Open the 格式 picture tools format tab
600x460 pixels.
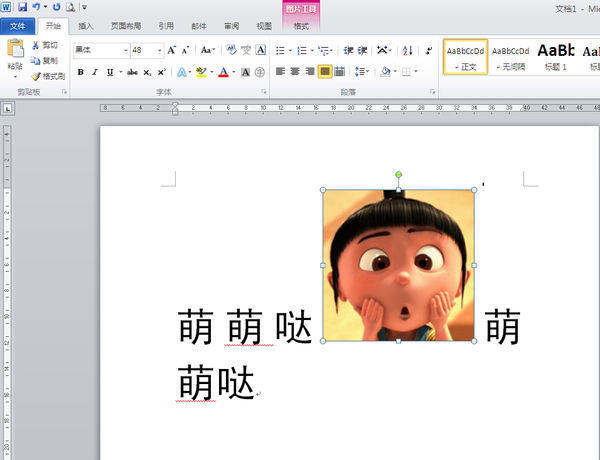[x=301, y=26]
